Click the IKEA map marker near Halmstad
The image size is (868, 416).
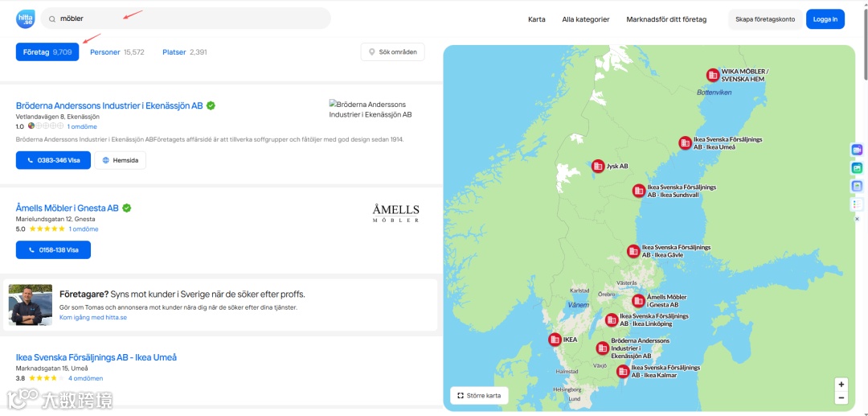click(x=555, y=340)
